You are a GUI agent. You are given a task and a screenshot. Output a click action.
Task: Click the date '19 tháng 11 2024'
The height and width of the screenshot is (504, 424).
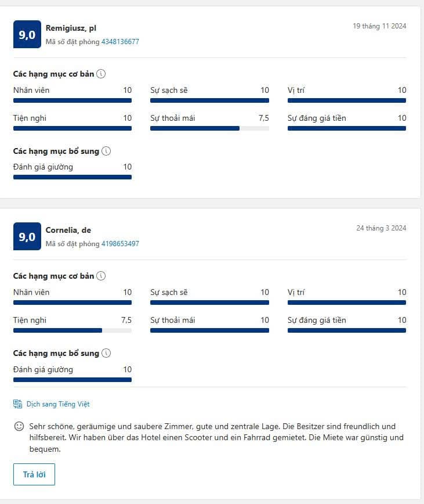click(379, 26)
